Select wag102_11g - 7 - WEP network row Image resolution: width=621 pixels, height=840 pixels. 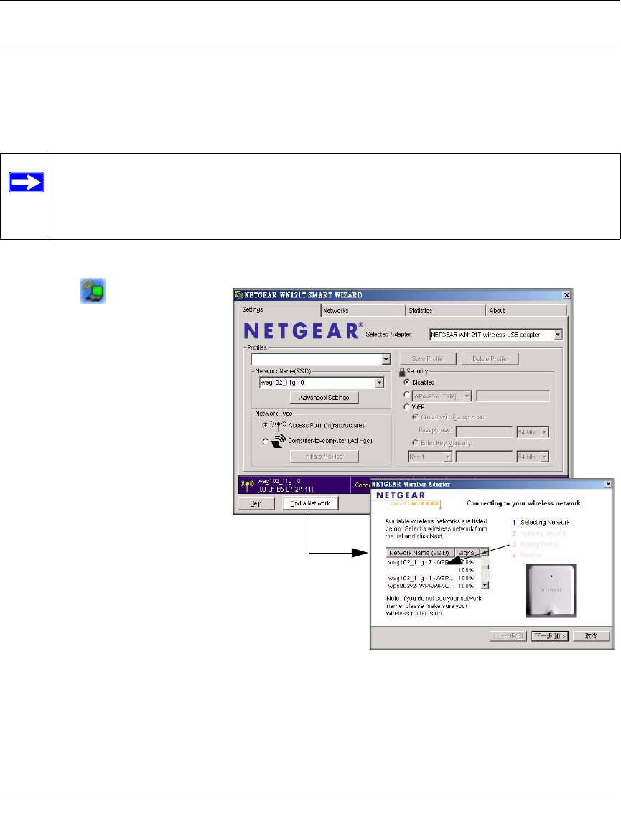tap(433, 562)
